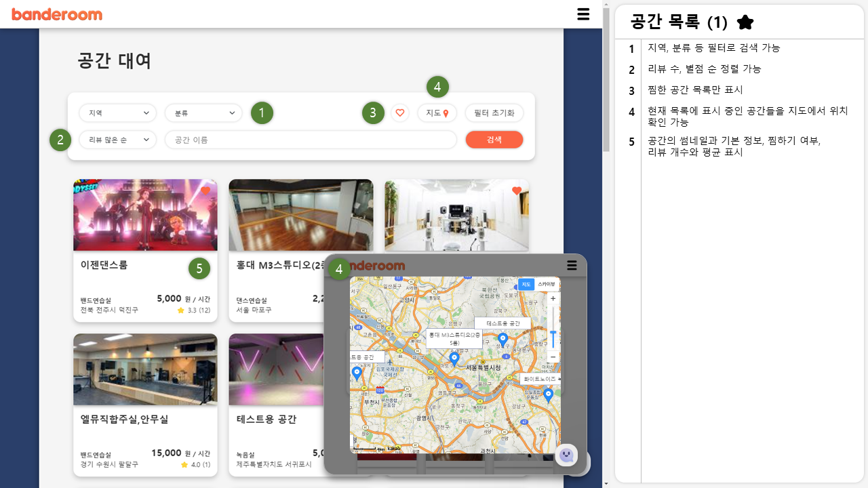Image resolution: width=868 pixels, height=488 pixels.
Task: Reset filters with 필터 초기화 button
Action: click(494, 113)
